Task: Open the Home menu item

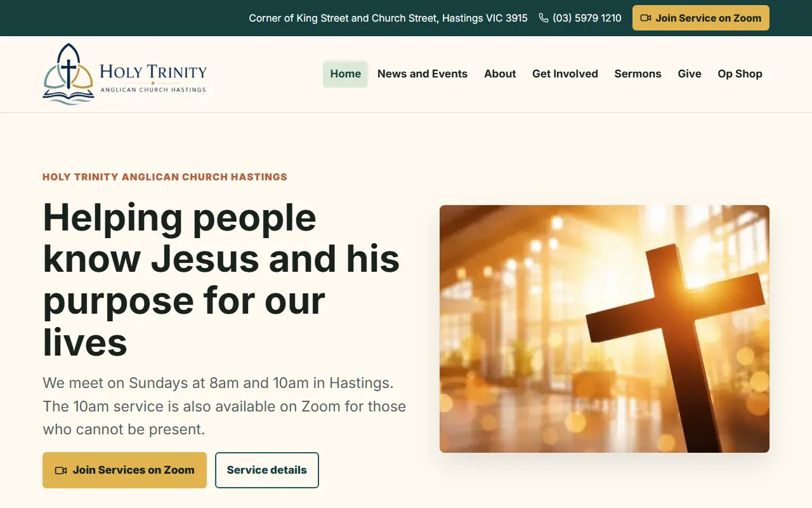Action: pos(346,74)
